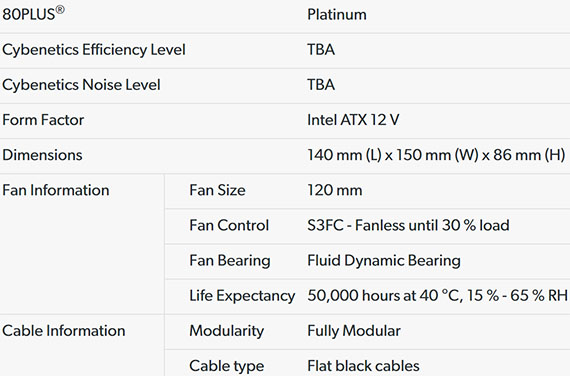The image size is (570, 376).
Task: Click the Cybenetics Efficiency Level label
Action: click(94, 50)
